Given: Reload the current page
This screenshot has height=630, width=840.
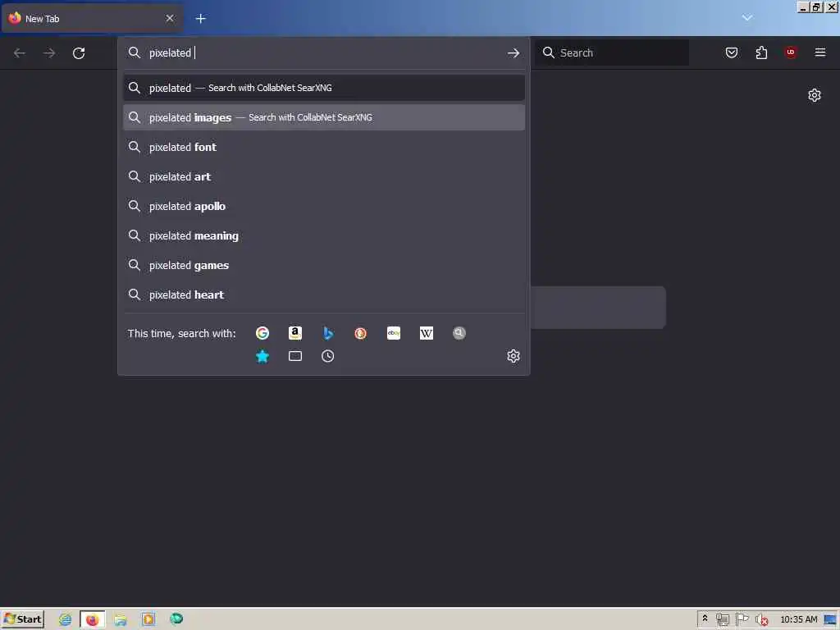Looking at the screenshot, I should 79,53.
